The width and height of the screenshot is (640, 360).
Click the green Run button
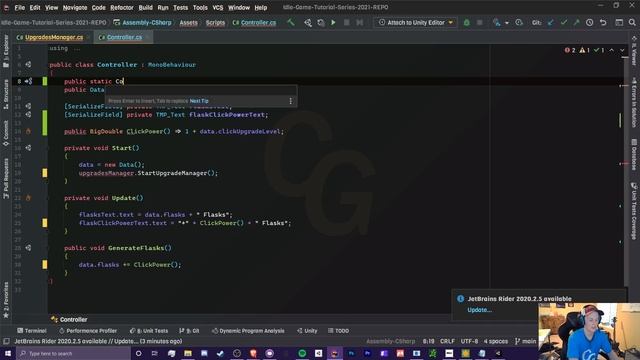coord(333,22)
